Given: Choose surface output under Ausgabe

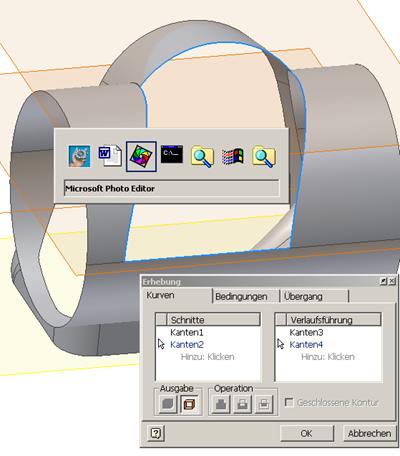Looking at the screenshot, I should pyautogui.click(x=189, y=404).
